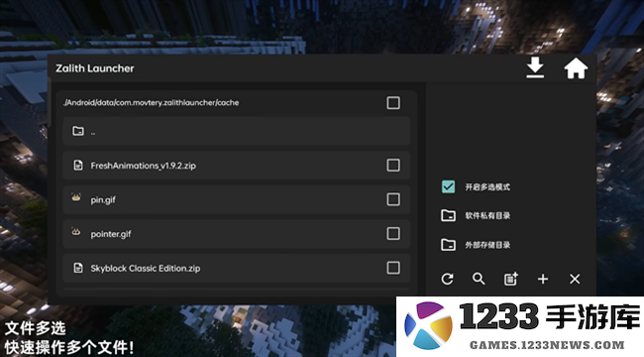Screen dimensions: 644x357
Task: Click the Zalith Launcher title
Action: [x=95, y=68]
